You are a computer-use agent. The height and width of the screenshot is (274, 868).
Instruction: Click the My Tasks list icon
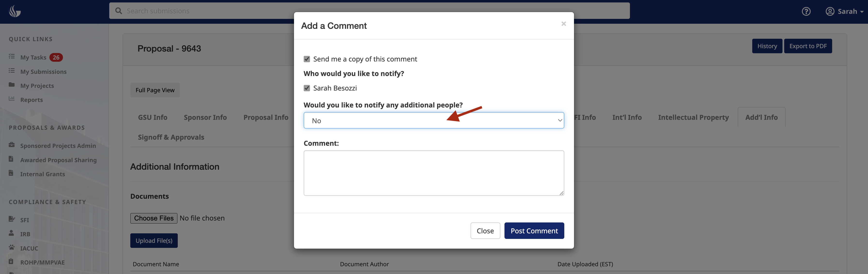[x=12, y=57]
